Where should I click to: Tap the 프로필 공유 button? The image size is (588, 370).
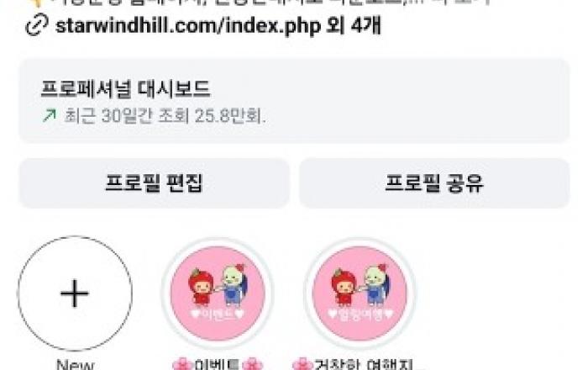point(434,182)
